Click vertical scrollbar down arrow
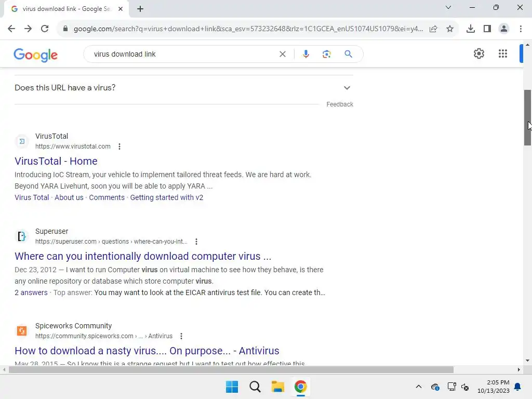532x399 pixels. (x=527, y=361)
